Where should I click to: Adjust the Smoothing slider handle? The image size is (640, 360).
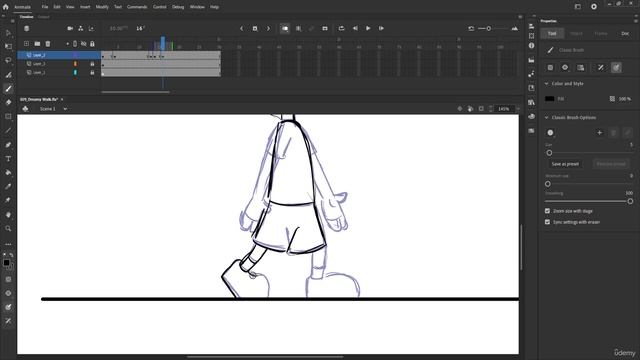[630, 201]
